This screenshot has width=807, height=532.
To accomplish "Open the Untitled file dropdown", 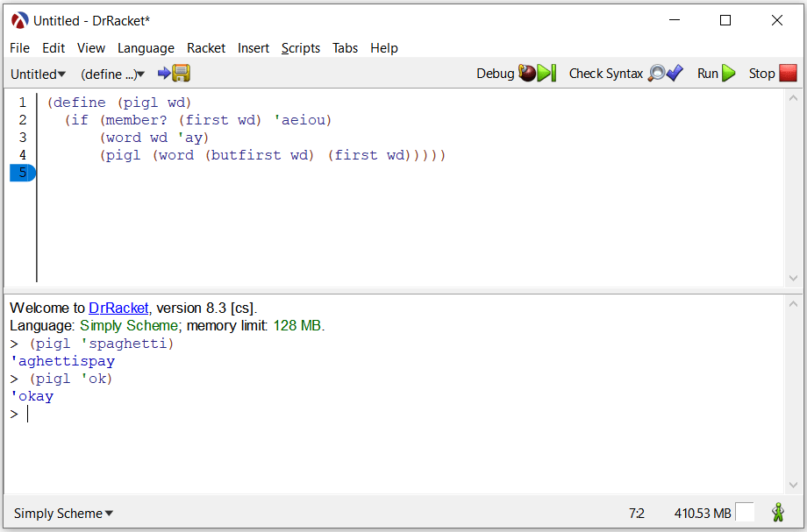I will [38, 74].
